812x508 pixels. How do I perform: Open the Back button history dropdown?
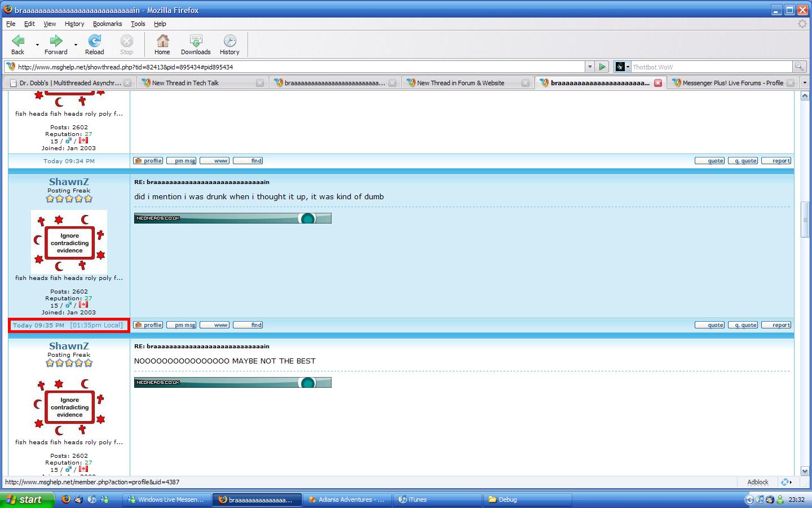point(37,45)
